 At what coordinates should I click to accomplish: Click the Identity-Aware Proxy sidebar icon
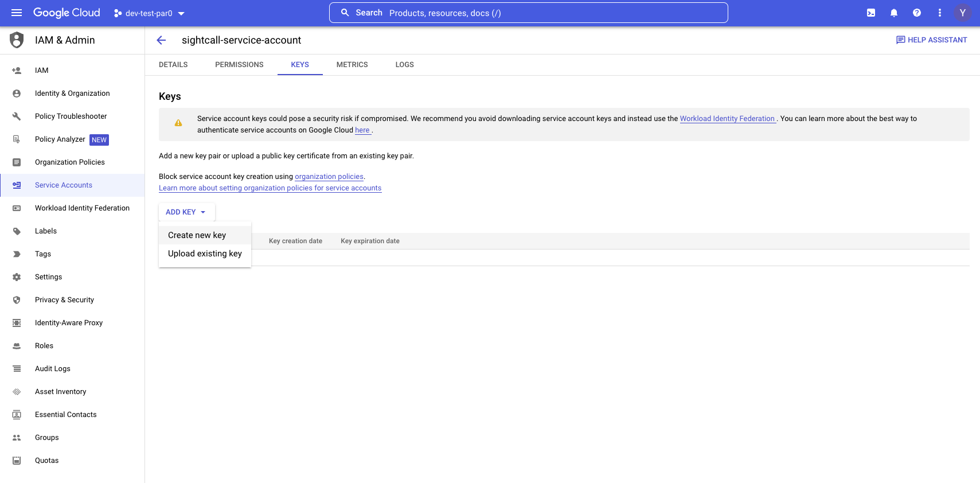[x=17, y=323]
